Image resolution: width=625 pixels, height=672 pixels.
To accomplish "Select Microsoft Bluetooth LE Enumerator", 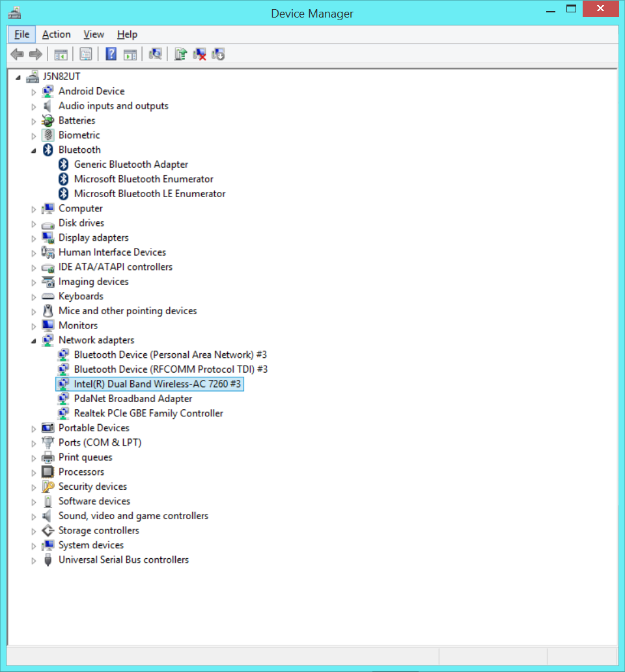I will [x=150, y=194].
